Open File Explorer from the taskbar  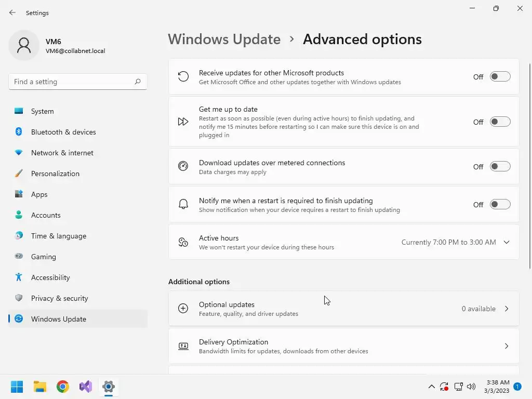coord(39,387)
